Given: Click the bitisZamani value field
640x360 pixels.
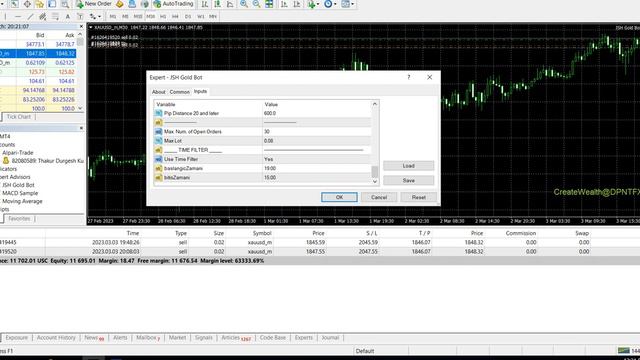Looking at the screenshot, I should pos(317,178).
